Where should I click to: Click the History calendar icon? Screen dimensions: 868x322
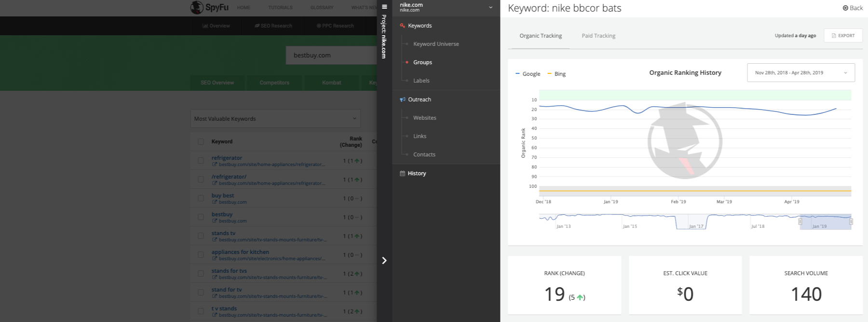402,173
